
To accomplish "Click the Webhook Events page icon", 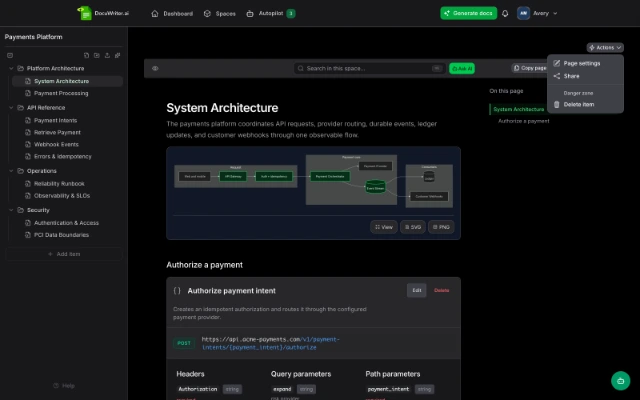I will 28,144.
